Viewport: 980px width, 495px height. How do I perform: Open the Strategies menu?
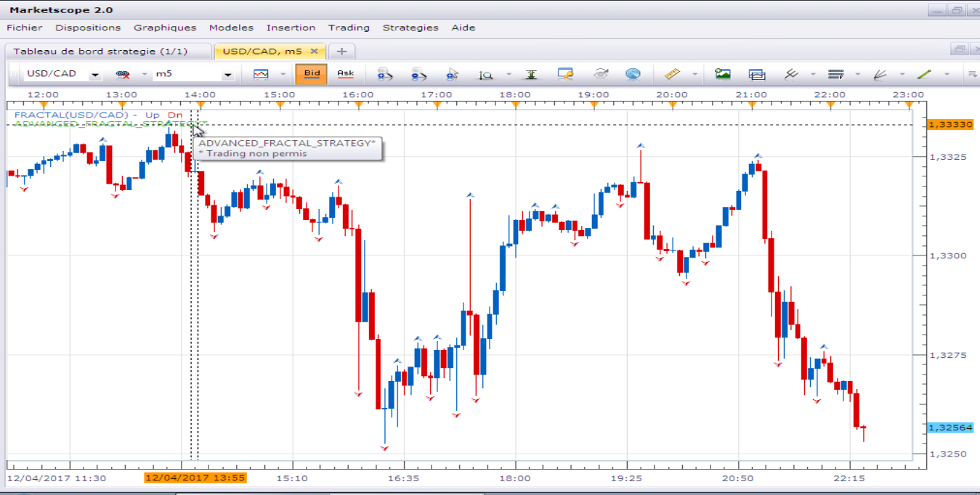(410, 28)
